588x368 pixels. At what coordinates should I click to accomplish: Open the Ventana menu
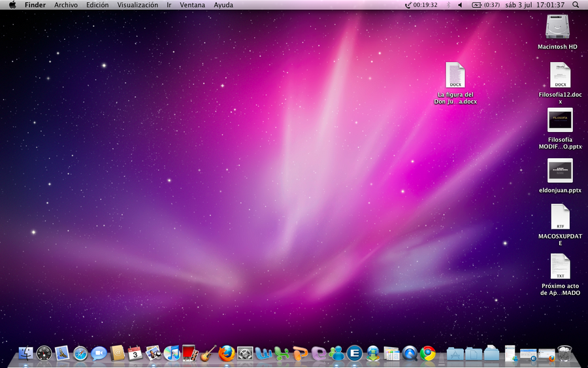pyautogui.click(x=192, y=5)
